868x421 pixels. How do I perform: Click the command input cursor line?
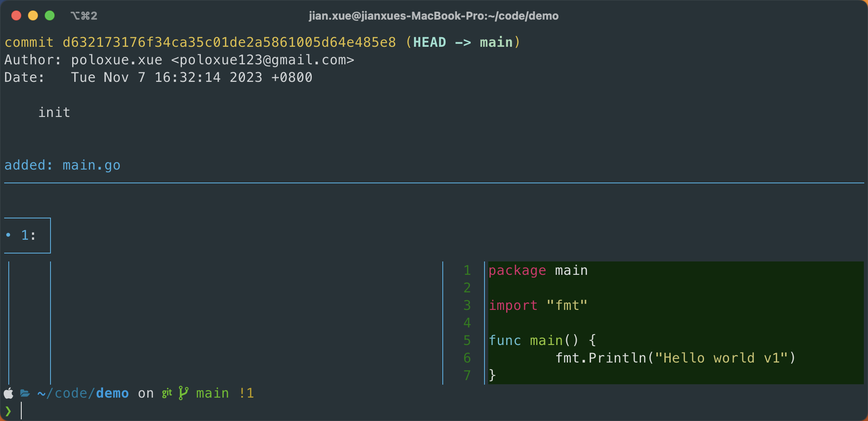pos(21,411)
